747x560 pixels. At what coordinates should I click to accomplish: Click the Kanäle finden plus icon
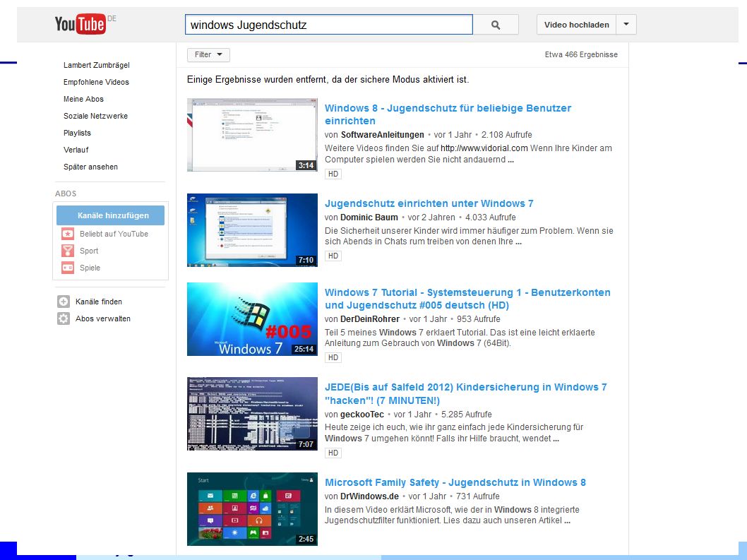point(64,302)
